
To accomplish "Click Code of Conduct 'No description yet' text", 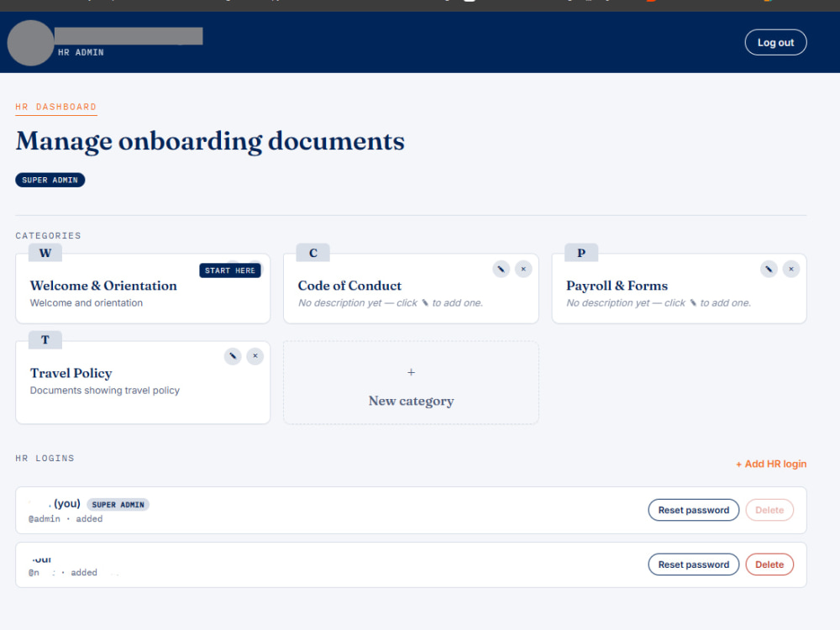I will (x=390, y=303).
